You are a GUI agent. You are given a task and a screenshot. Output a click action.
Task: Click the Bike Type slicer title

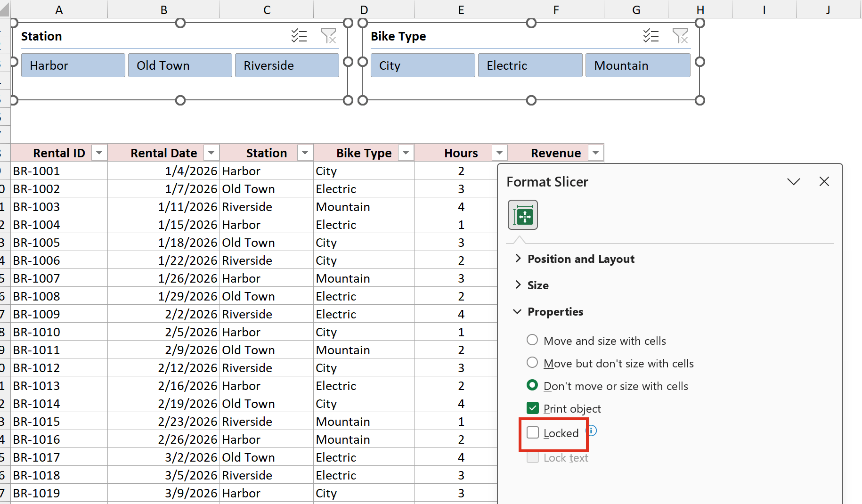click(x=398, y=36)
